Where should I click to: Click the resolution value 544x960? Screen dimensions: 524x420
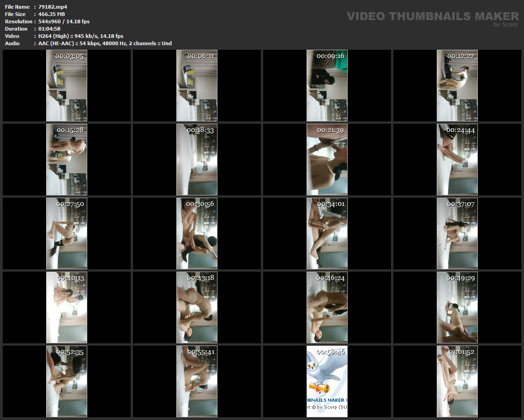[x=64, y=21]
